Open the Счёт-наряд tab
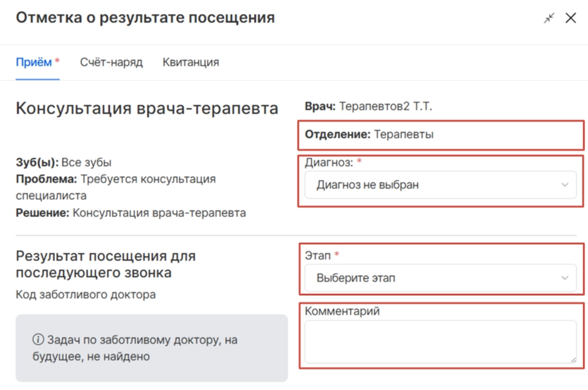The width and height of the screenshot is (588, 390). tap(111, 62)
